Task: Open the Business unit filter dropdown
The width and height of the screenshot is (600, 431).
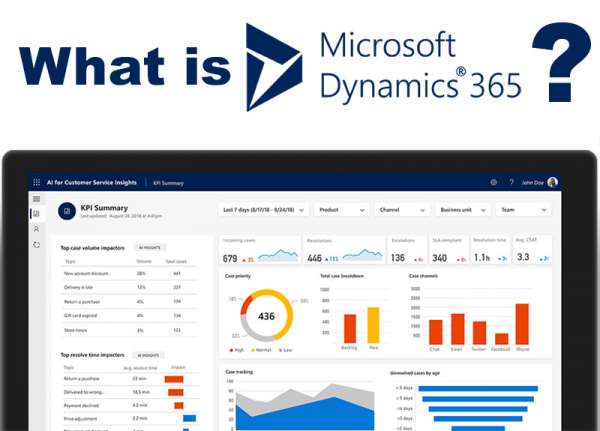Action: pos(463,210)
